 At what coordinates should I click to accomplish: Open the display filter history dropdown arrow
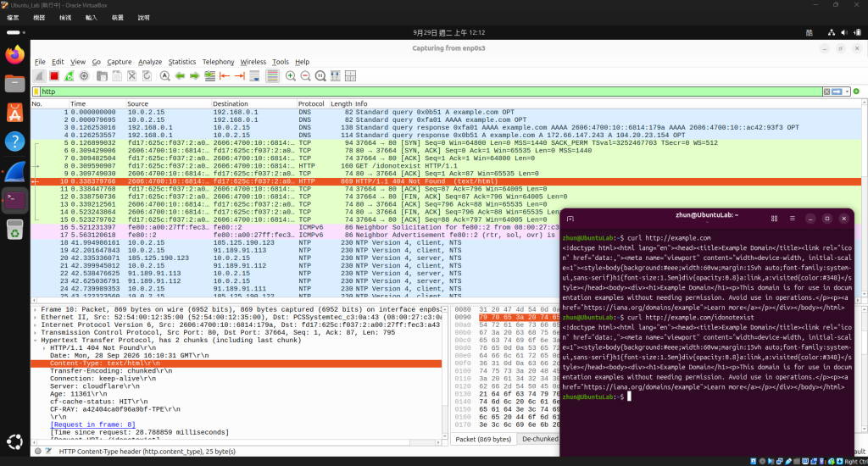[x=847, y=92]
